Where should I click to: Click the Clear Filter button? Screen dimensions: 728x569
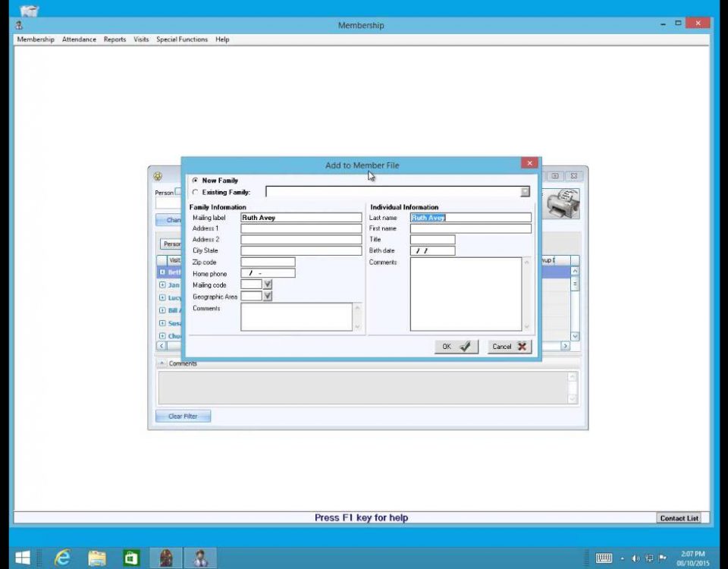coord(183,417)
